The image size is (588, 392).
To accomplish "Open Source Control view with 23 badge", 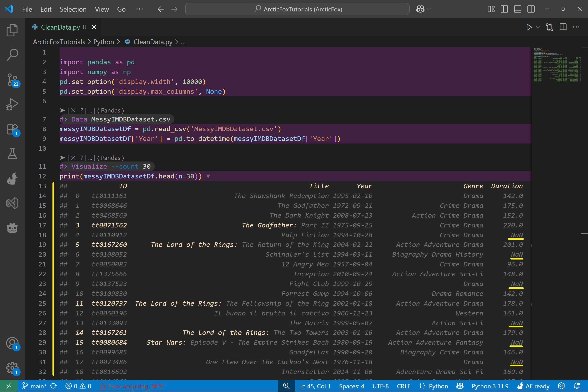I will [x=12, y=80].
